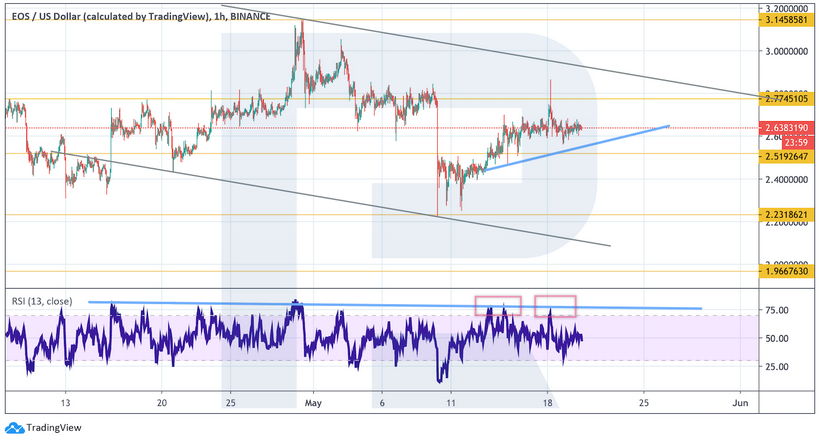Select the blue ascending trendline on price chart
820x442 pixels.
(x=570, y=148)
